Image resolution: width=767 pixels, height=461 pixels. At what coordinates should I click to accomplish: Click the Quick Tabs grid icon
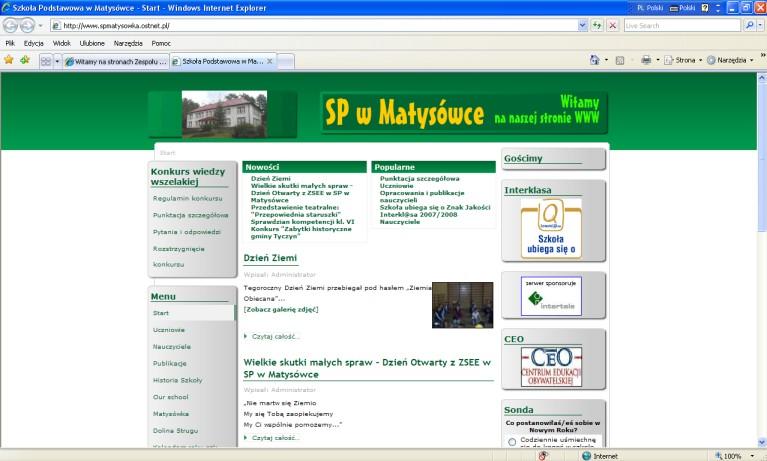pyautogui.click(x=45, y=61)
